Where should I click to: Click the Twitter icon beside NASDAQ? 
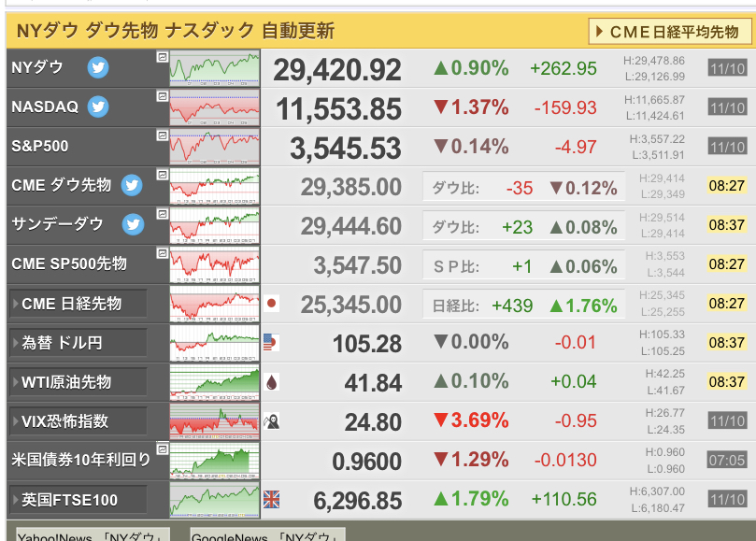click(x=98, y=107)
